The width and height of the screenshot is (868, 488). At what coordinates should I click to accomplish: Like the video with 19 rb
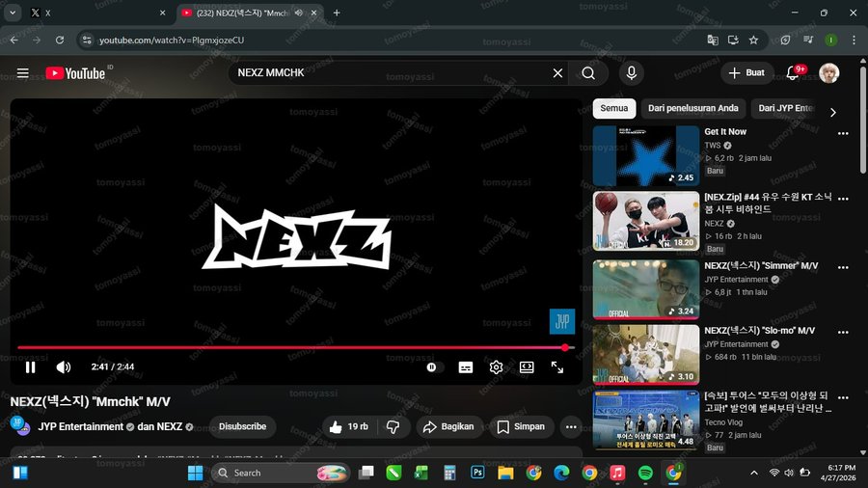(349, 426)
